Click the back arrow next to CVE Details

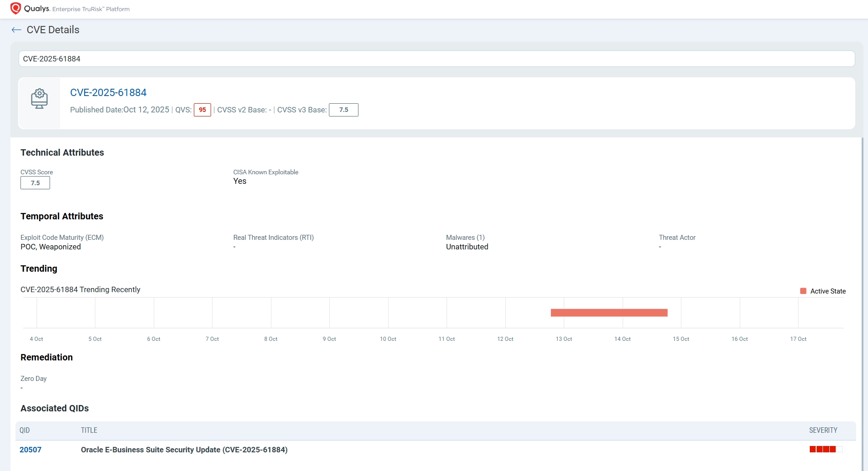16,30
